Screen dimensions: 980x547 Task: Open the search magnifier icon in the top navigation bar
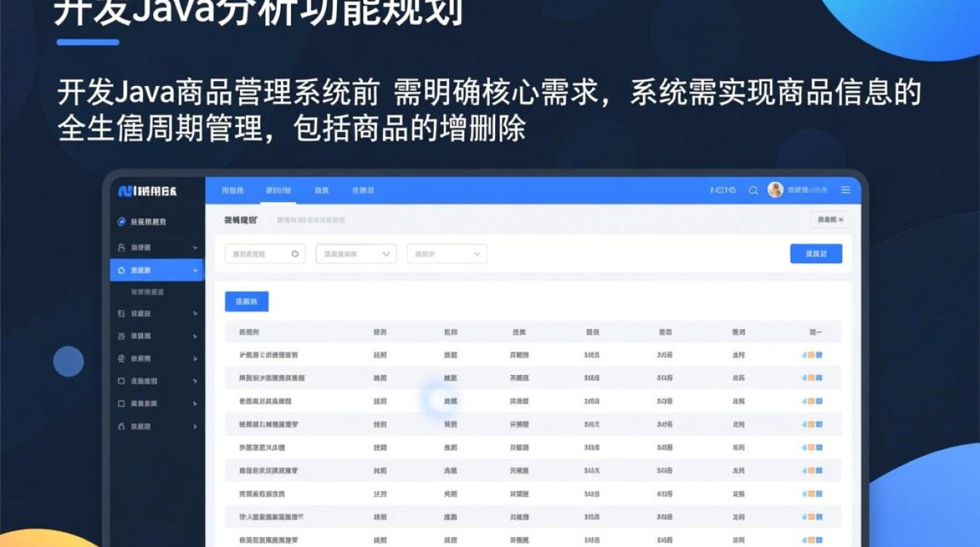click(x=754, y=190)
